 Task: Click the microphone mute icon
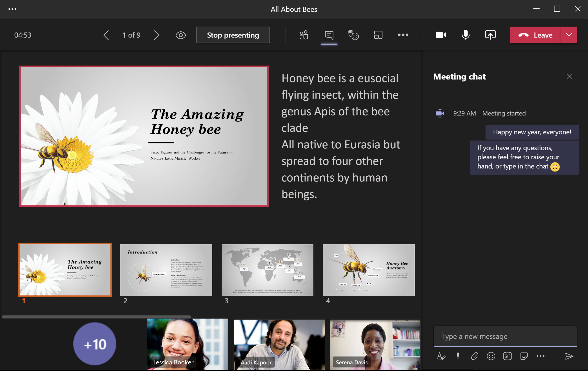click(x=466, y=35)
